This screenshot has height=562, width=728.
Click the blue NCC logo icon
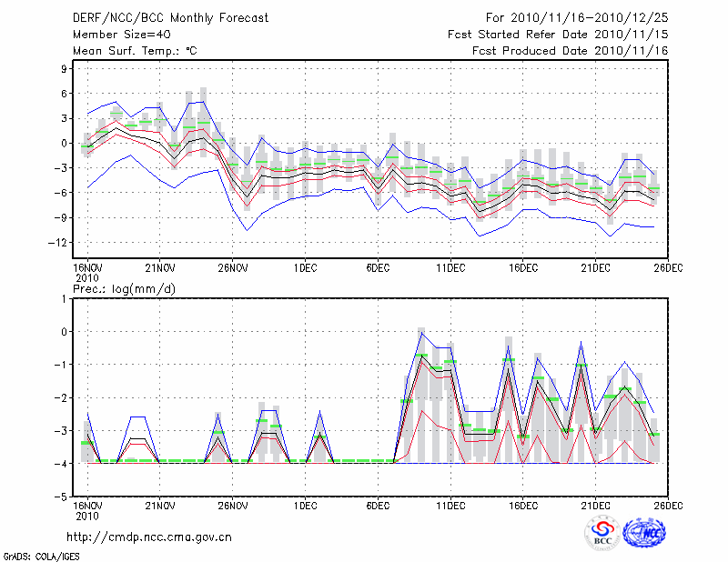tap(648, 534)
